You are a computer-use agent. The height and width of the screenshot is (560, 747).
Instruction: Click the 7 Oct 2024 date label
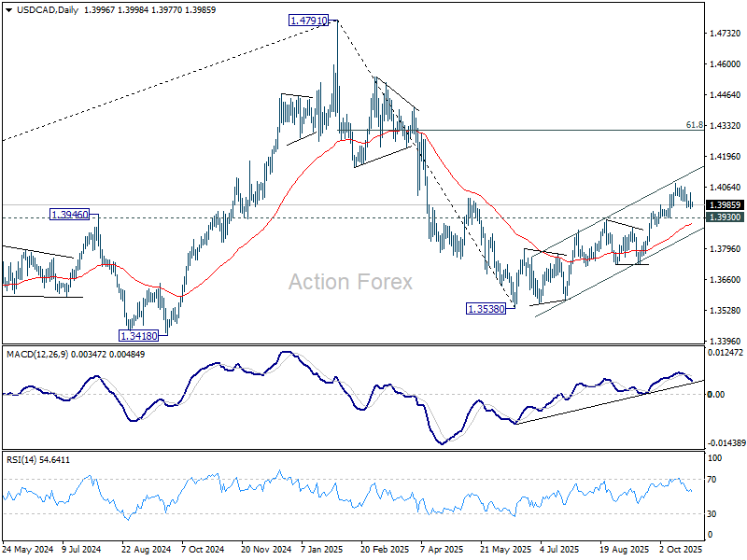coord(203,550)
